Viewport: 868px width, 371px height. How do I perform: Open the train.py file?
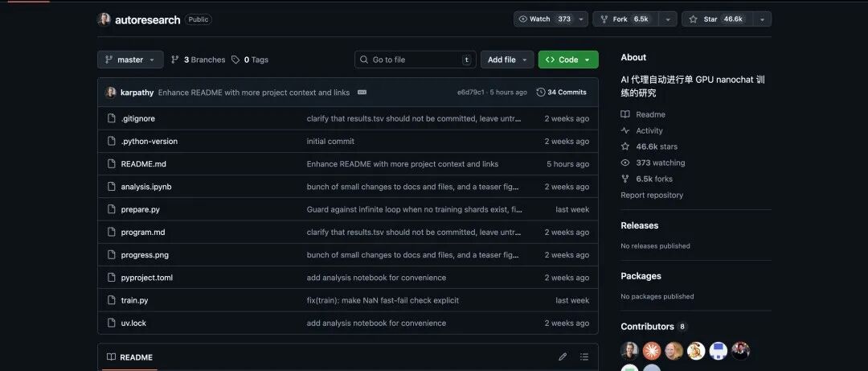tap(134, 300)
